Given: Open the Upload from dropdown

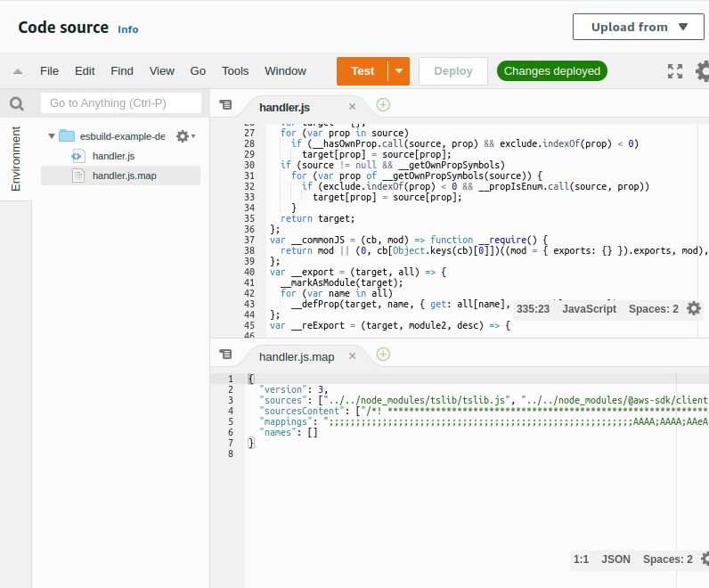Looking at the screenshot, I should [x=638, y=27].
